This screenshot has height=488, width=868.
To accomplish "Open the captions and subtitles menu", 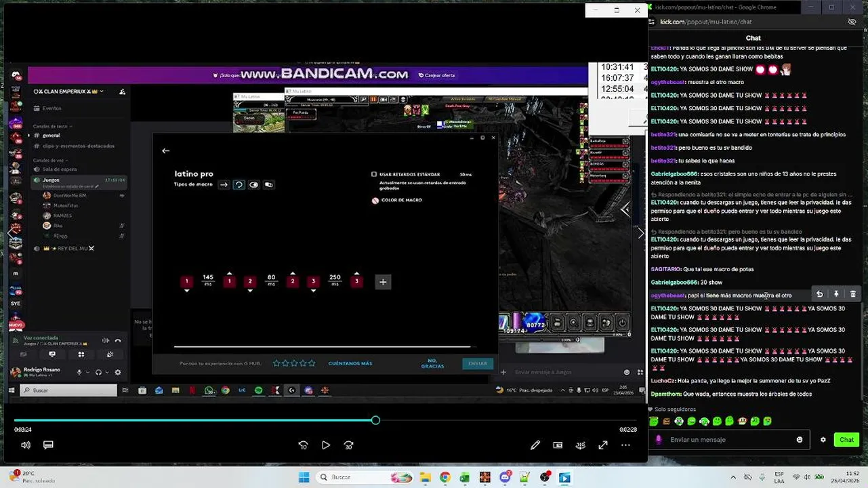I will 48,445.
